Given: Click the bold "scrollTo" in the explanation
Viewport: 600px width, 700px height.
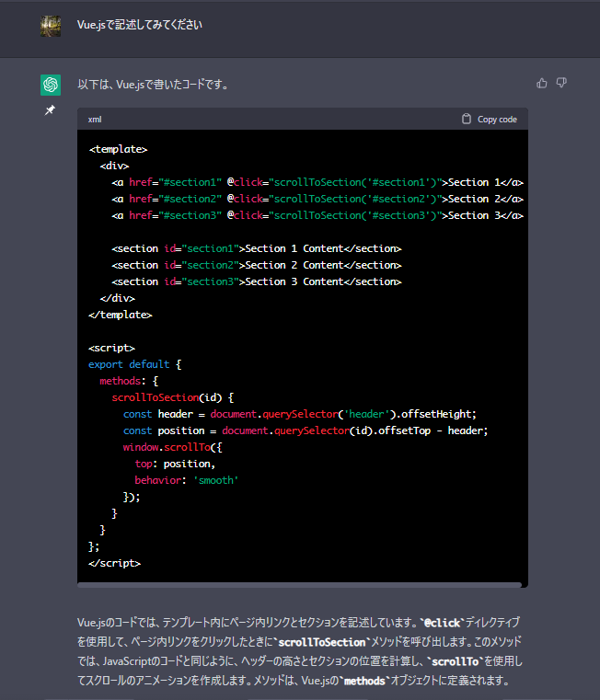Looking at the screenshot, I should click(x=455, y=661).
